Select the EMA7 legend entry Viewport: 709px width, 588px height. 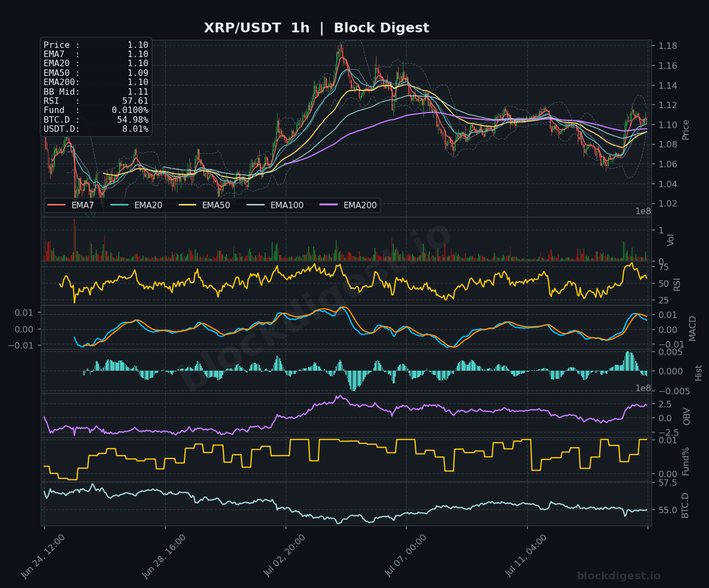[x=71, y=205]
